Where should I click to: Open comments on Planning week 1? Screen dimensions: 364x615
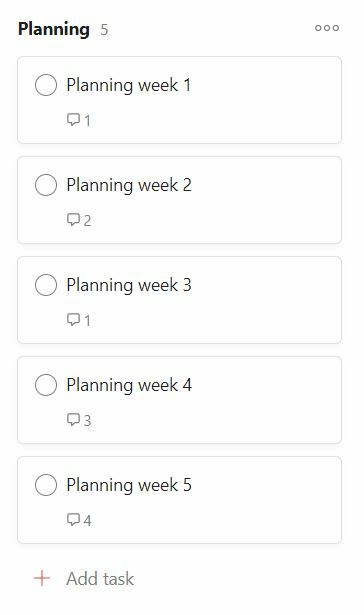pyautogui.click(x=79, y=120)
